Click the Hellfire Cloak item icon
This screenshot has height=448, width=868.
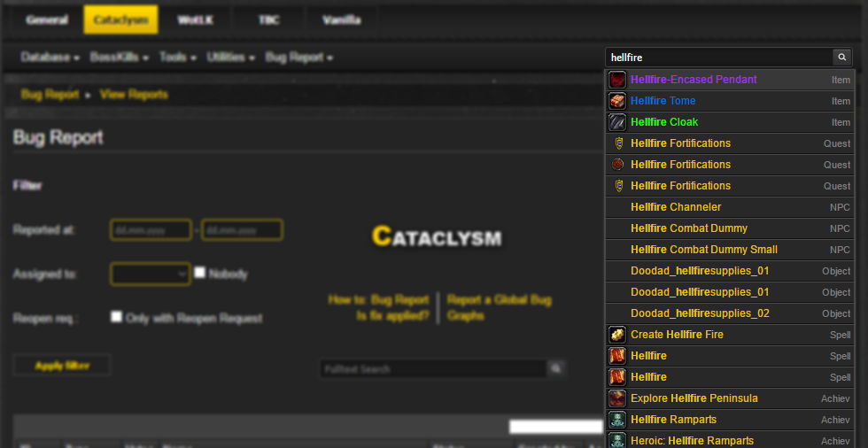[617, 122]
